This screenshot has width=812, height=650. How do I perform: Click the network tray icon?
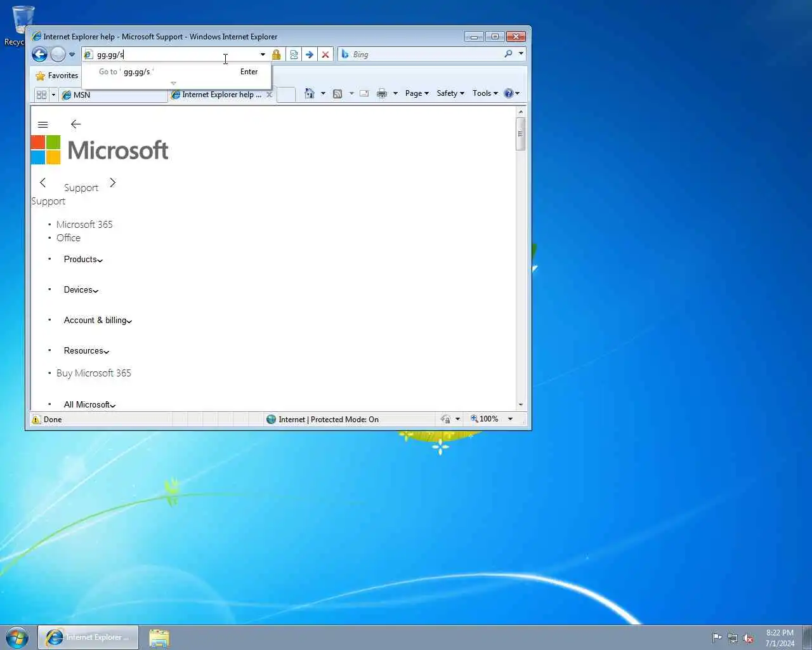733,638
